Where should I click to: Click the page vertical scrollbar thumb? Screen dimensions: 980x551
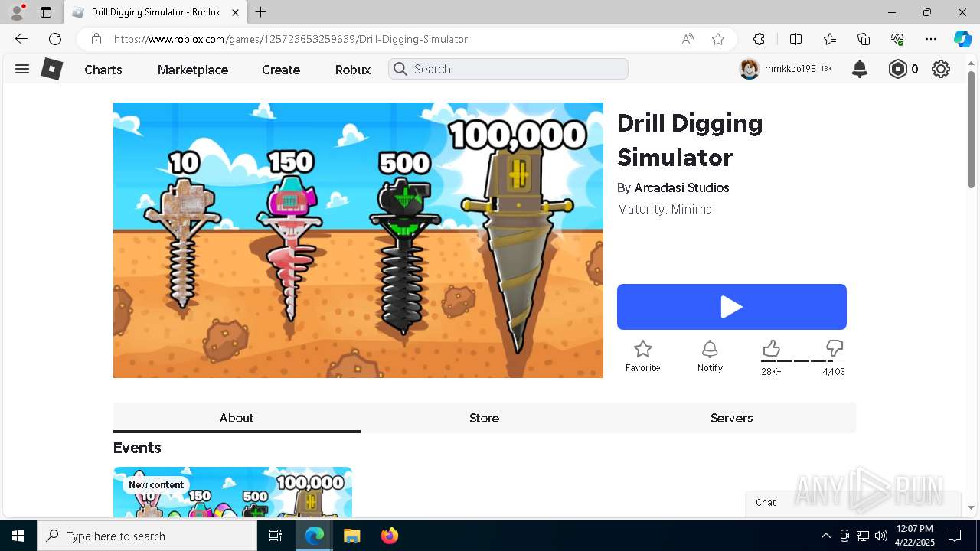pos(971,130)
